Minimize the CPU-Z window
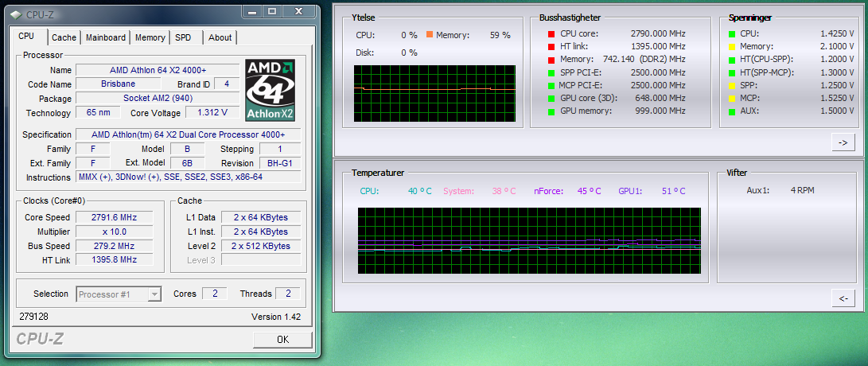This screenshot has height=366, width=868. point(253,10)
